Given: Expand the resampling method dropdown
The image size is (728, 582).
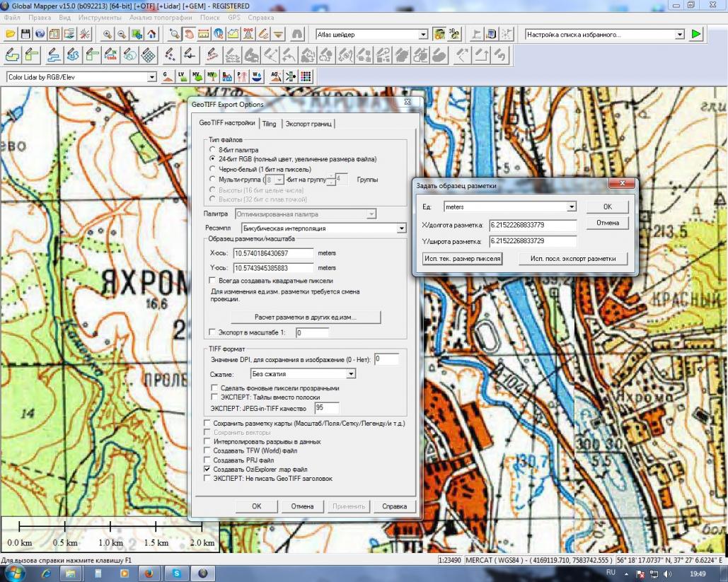Looking at the screenshot, I should click(401, 228).
